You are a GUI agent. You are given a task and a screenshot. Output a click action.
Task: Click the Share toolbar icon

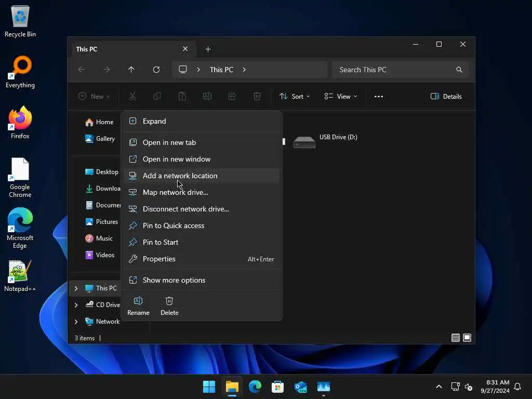232,96
